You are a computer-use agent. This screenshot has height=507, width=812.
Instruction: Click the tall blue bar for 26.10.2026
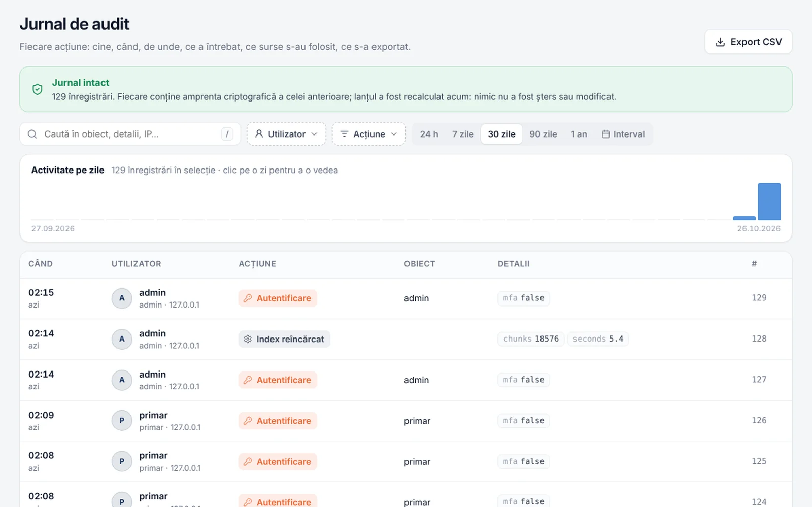pos(769,201)
